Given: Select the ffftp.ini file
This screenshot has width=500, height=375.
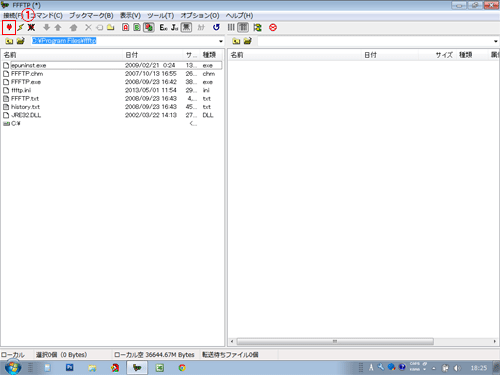Looking at the screenshot, I should pyautogui.click(x=112, y=90).
